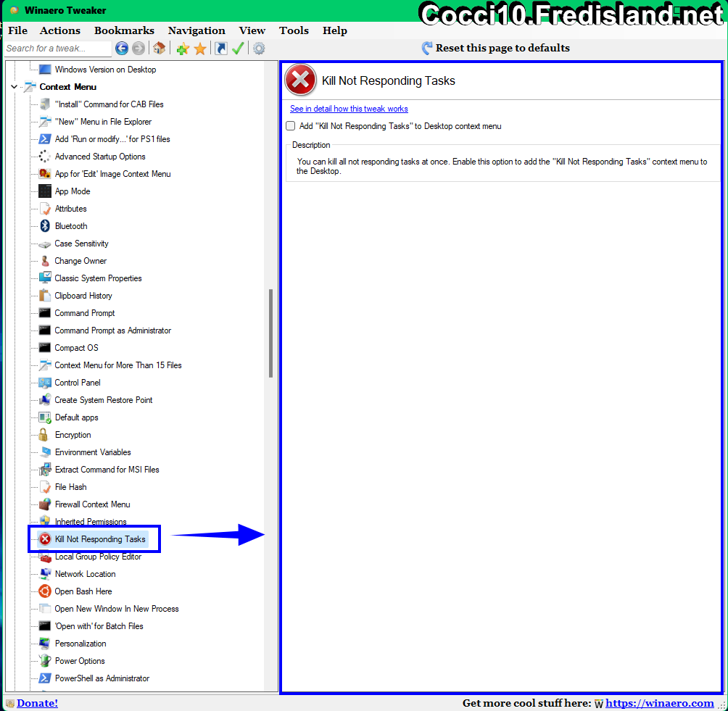The image size is (728, 711).
Task: Click the Back navigation arrow icon
Action: [x=122, y=49]
